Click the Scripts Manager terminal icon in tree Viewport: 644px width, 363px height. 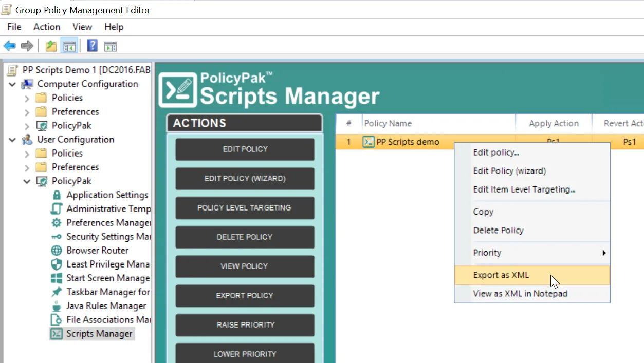coord(57,334)
